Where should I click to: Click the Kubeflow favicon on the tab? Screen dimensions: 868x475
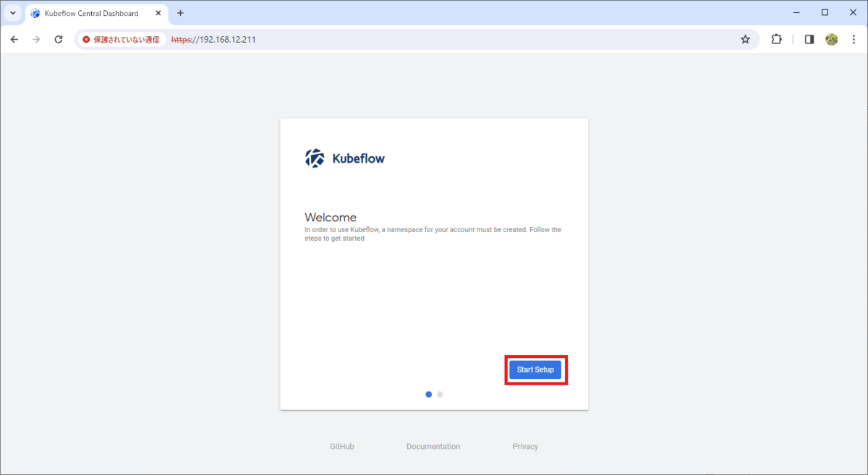tap(35, 13)
